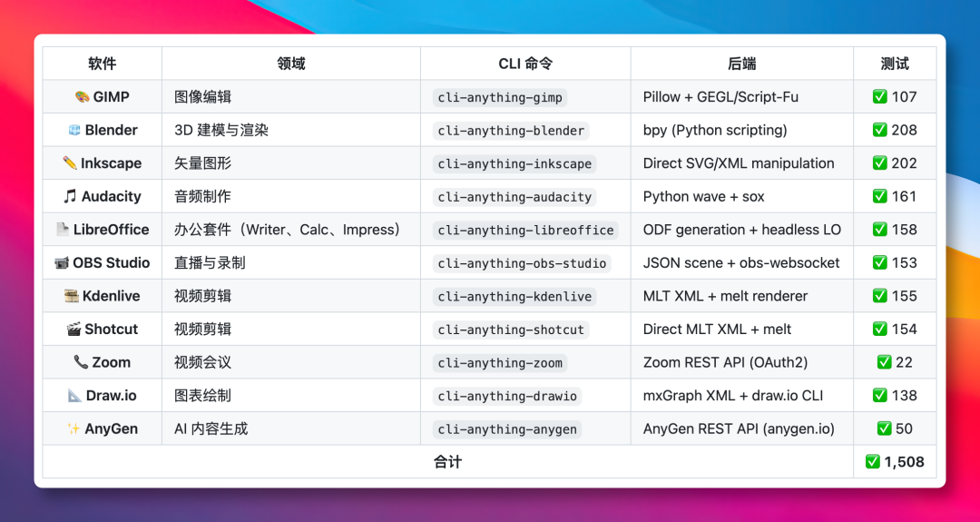
Task: Click the document emoji beside LibreOffice
Action: [63, 230]
